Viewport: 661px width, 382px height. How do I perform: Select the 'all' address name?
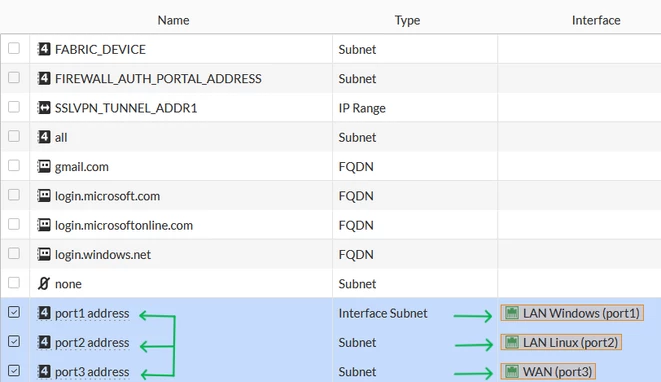(61, 137)
